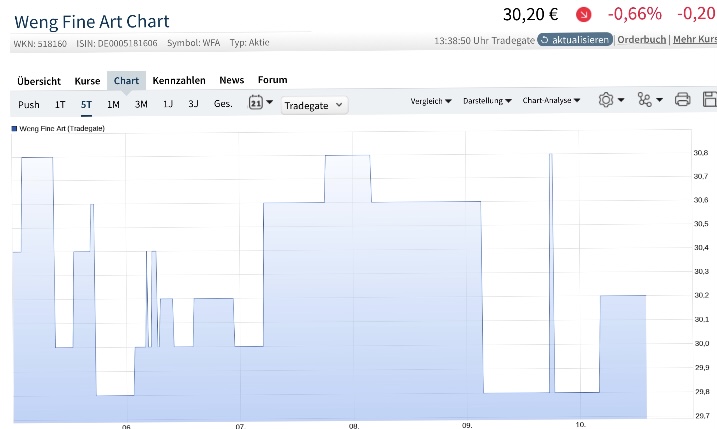
Task: Click the Weng Fine Art (Tradegate) legend label
Action: pyautogui.click(x=62, y=129)
